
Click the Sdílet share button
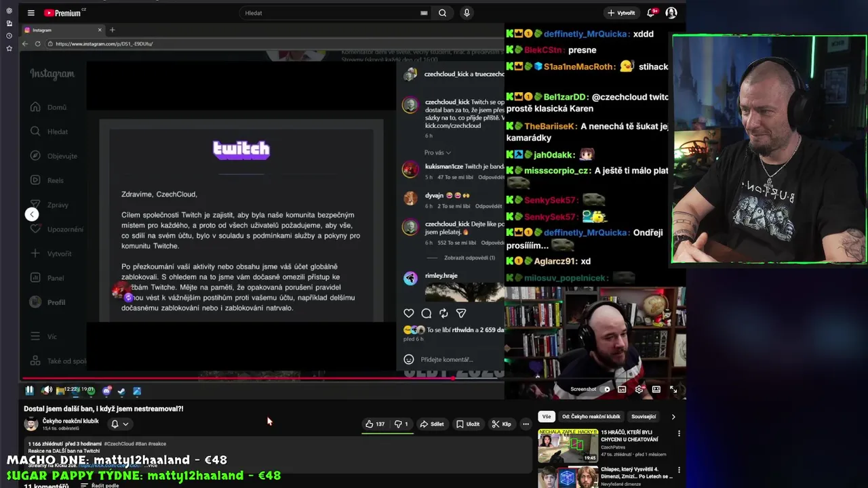(x=432, y=424)
